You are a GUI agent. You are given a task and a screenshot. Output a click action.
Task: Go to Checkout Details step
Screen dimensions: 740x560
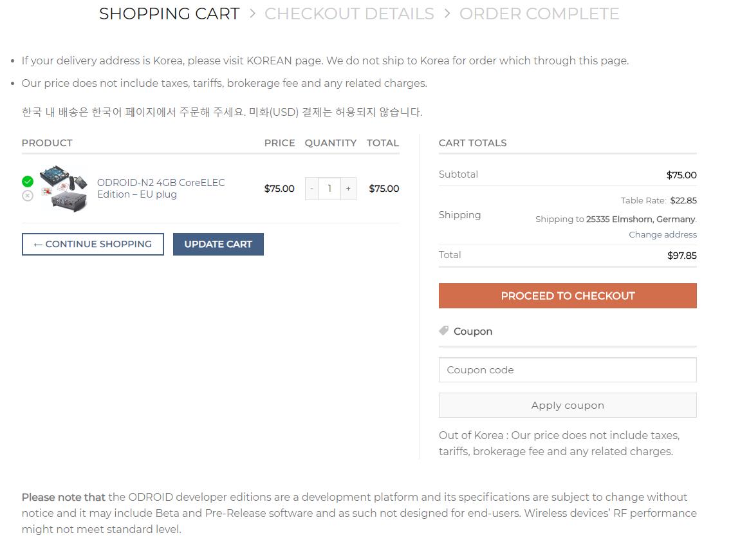(349, 14)
